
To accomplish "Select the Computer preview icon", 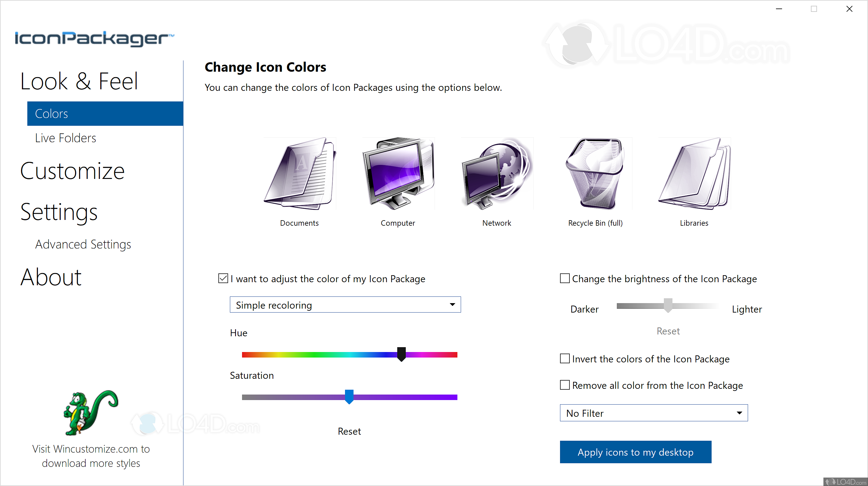I will tap(398, 173).
